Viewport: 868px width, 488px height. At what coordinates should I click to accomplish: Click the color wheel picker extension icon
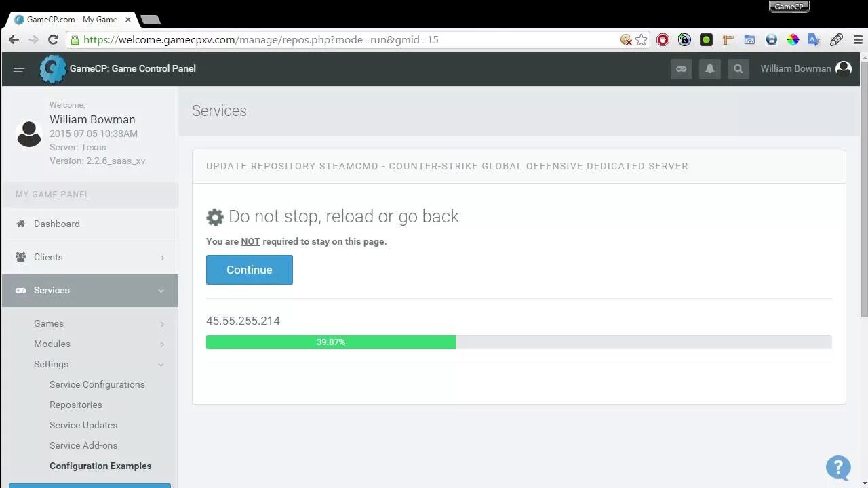point(793,40)
